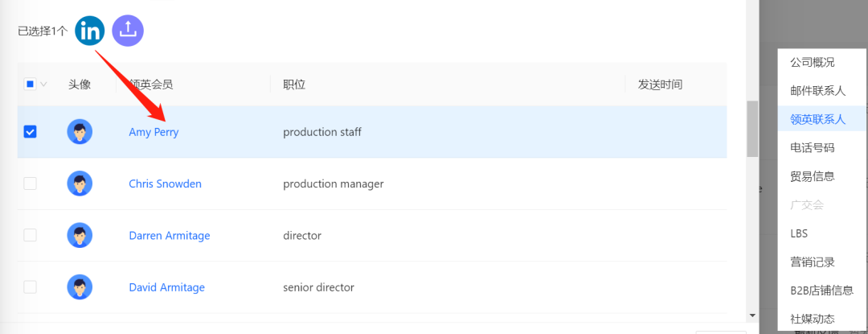
Task: Click Darren Armitage's avatar icon
Action: pyautogui.click(x=80, y=235)
